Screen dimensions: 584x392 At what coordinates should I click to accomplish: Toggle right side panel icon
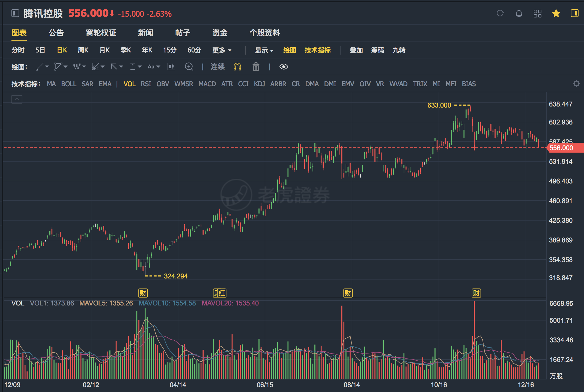coord(574,13)
